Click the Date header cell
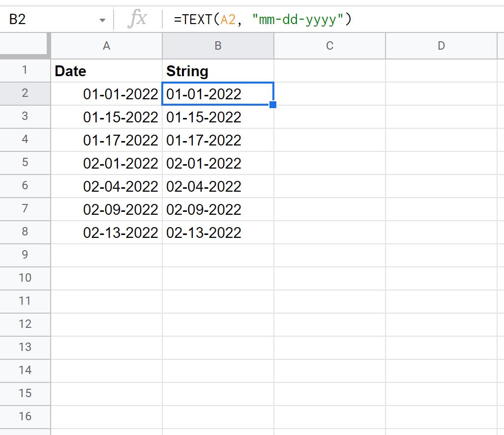The image size is (504, 435). [x=106, y=71]
